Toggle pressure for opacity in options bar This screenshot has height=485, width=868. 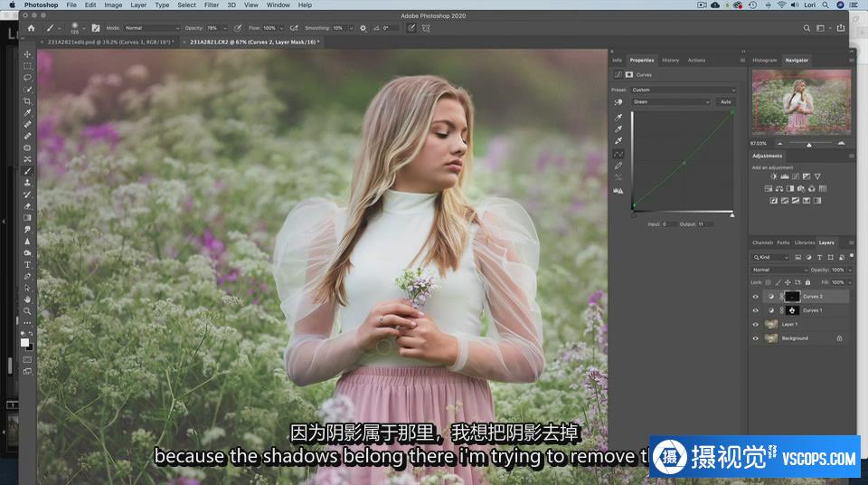(x=238, y=28)
